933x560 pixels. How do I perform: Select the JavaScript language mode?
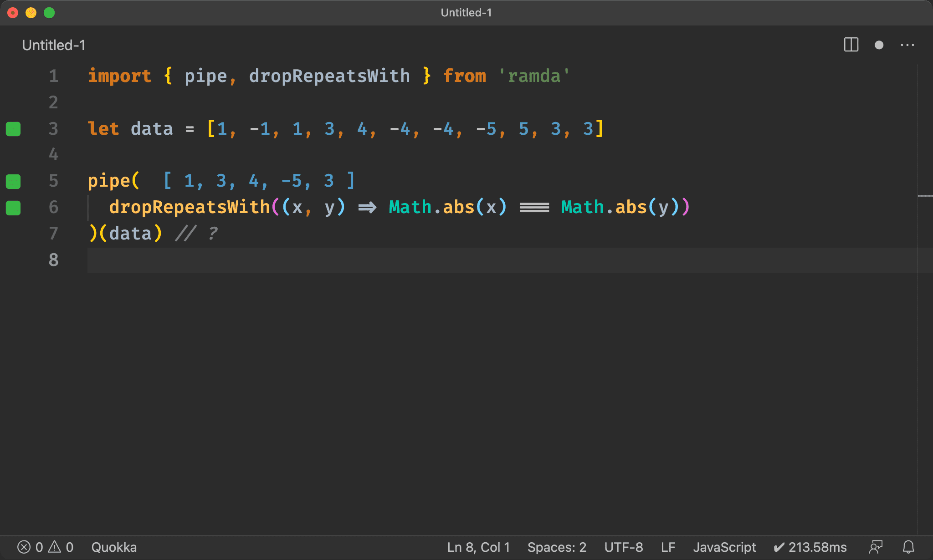click(x=724, y=547)
